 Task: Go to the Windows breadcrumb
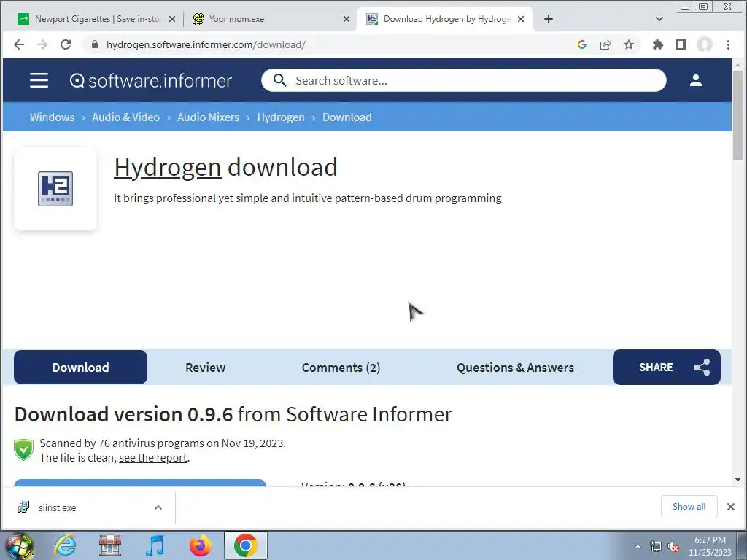tap(52, 117)
